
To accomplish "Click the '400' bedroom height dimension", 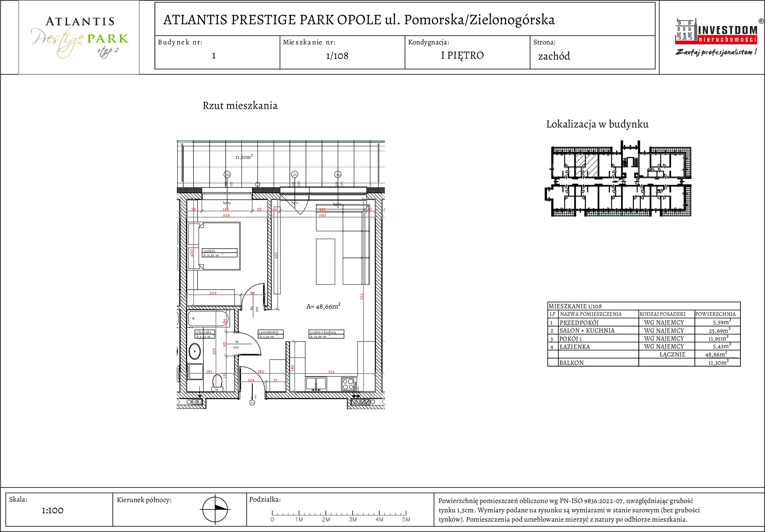I will coord(192,253).
